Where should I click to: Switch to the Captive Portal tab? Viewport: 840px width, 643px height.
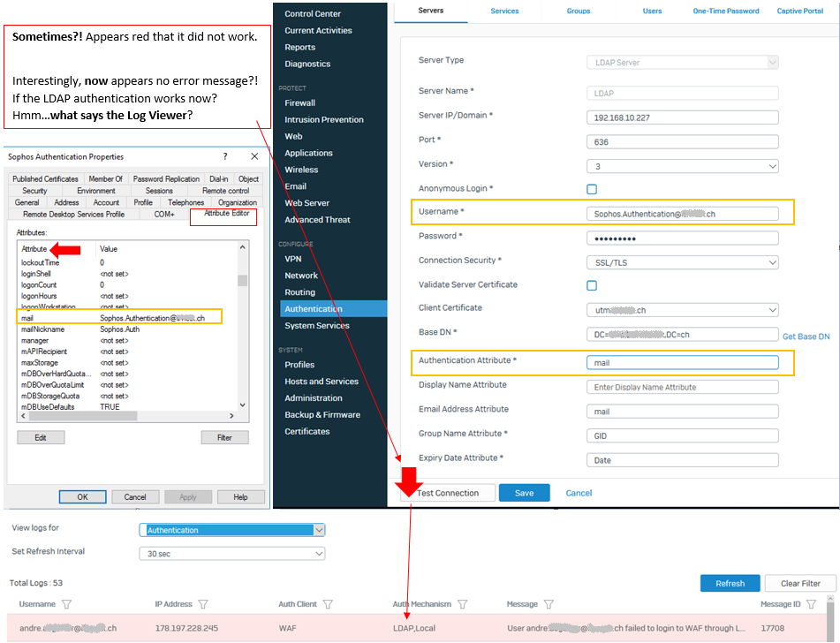[800, 11]
